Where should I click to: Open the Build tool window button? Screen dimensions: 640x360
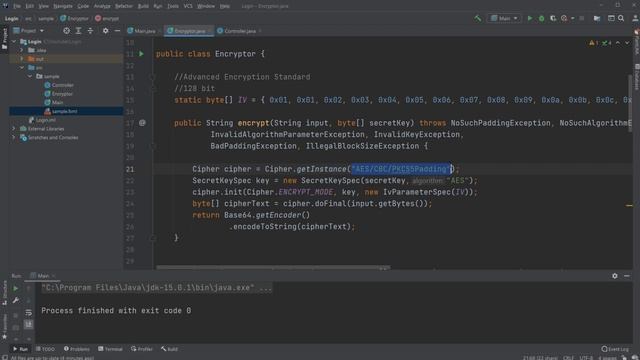169,349
